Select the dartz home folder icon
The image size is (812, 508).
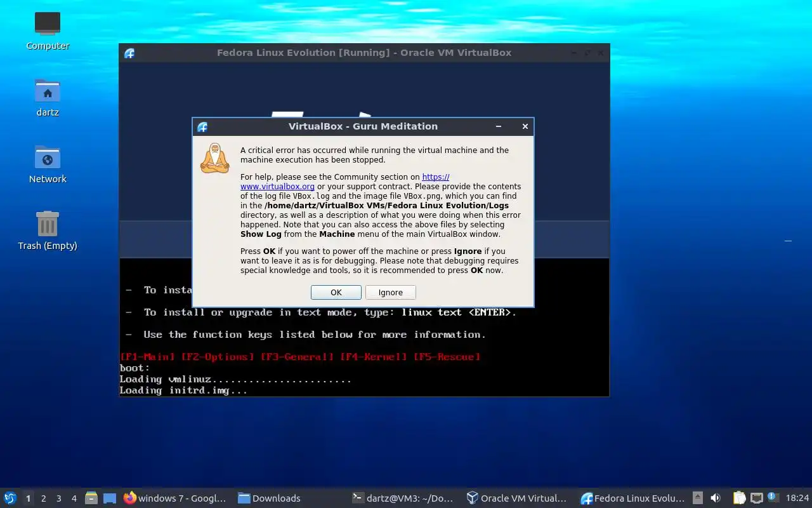tap(48, 97)
